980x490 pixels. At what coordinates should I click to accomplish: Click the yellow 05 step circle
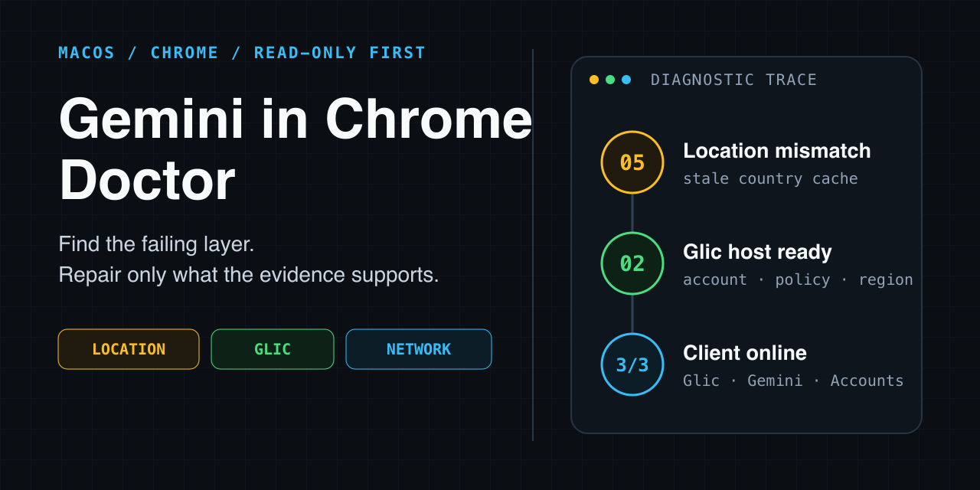click(x=632, y=162)
